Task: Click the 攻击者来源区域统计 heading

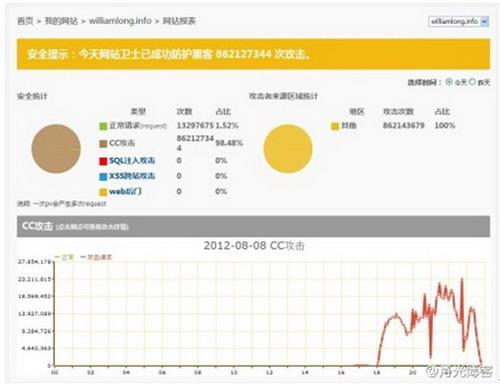Action: pos(284,96)
